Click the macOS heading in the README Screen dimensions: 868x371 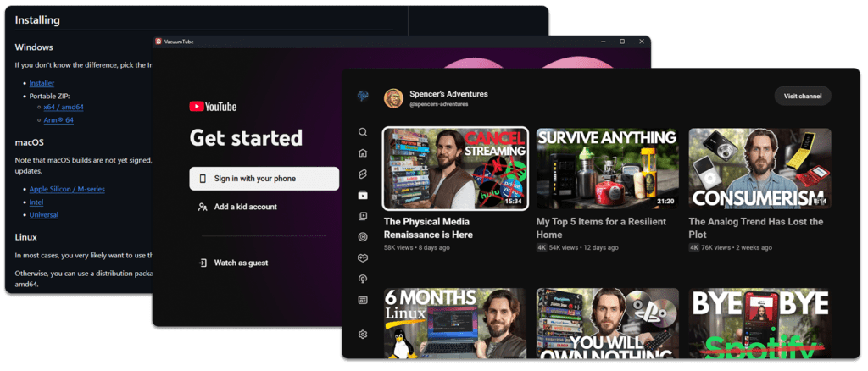30,142
